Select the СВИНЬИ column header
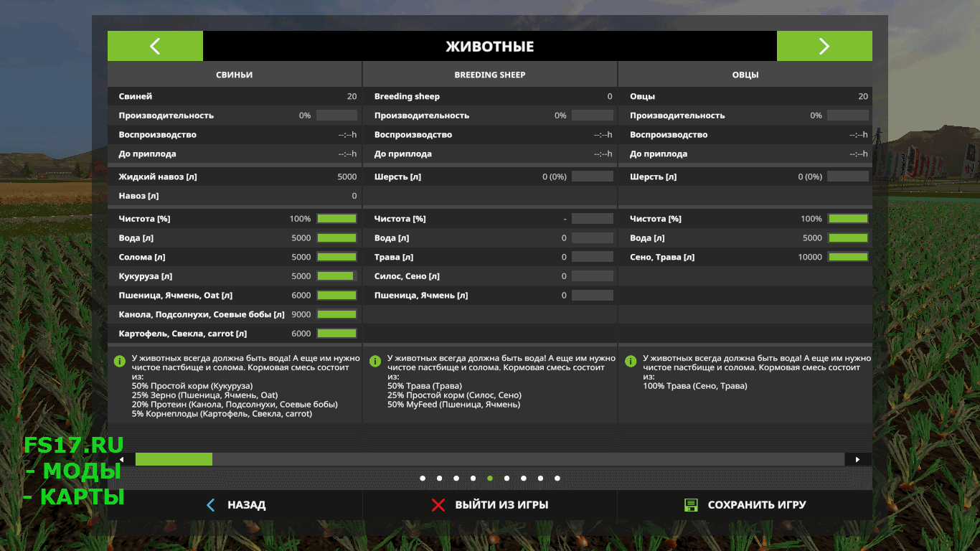980x551 pixels. click(235, 75)
